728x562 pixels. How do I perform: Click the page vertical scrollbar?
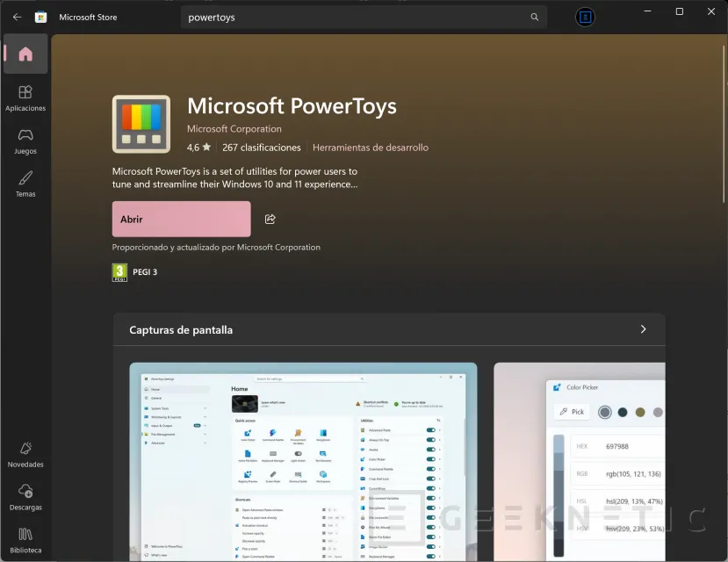pyautogui.click(x=724, y=125)
